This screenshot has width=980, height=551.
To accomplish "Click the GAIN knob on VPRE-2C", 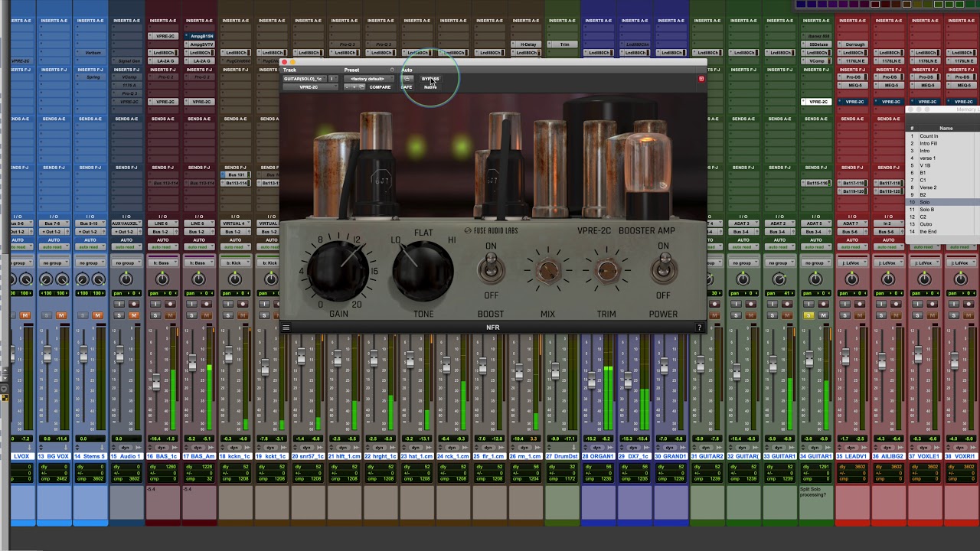I will pyautogui.click(x=339, y=269).
